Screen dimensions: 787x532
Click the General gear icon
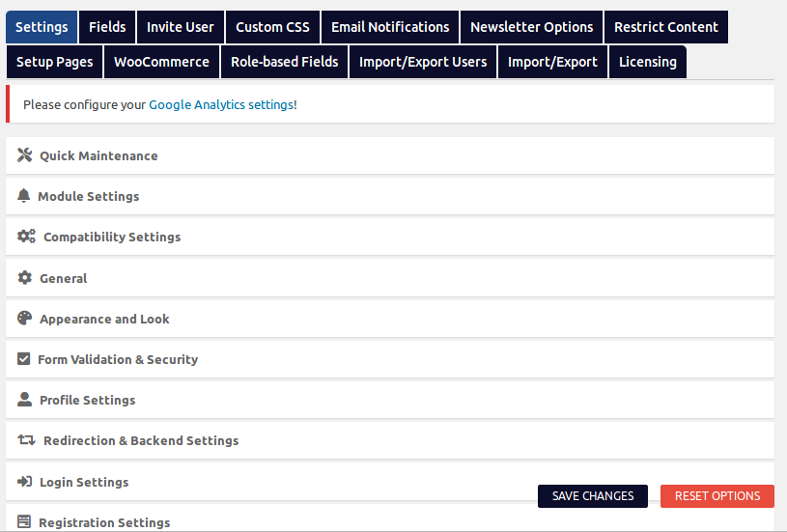tap(25, 278)
